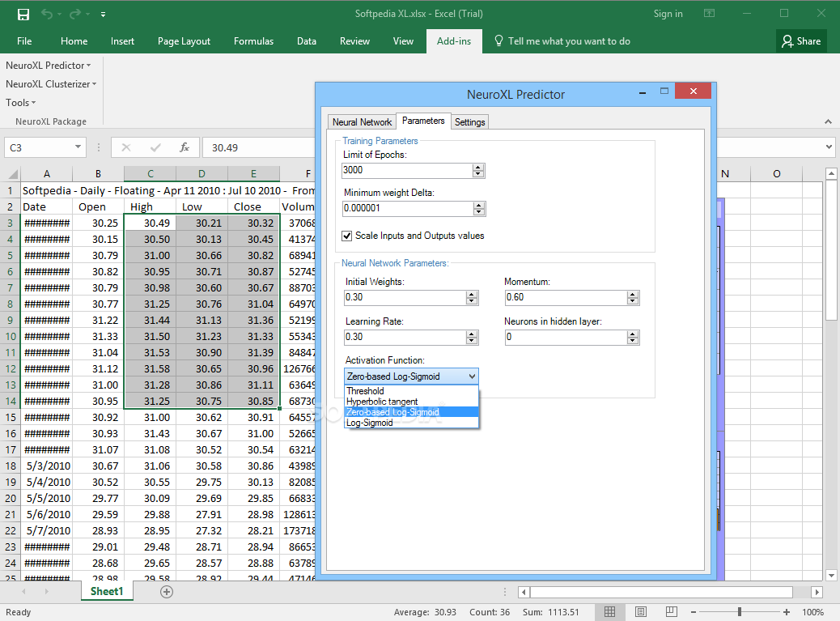
Task: Switch to Page Break Preview icon
Action: click(671, 612)
